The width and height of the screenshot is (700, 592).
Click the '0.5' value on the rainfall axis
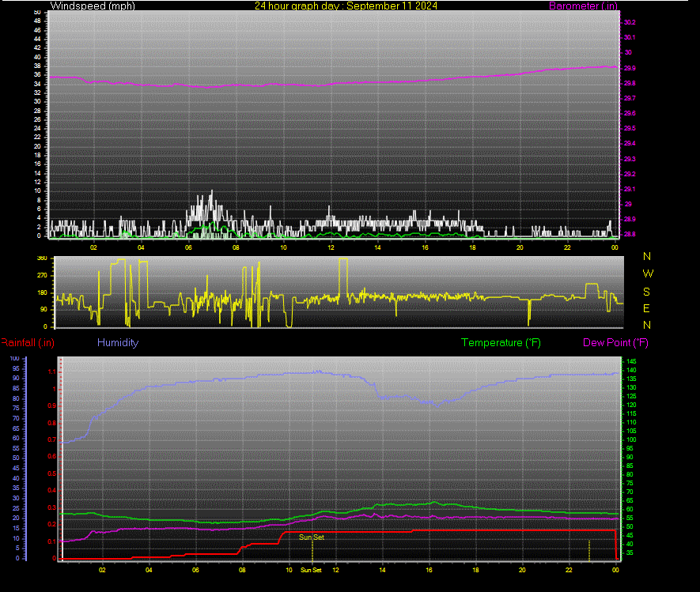tap(51, 473)
